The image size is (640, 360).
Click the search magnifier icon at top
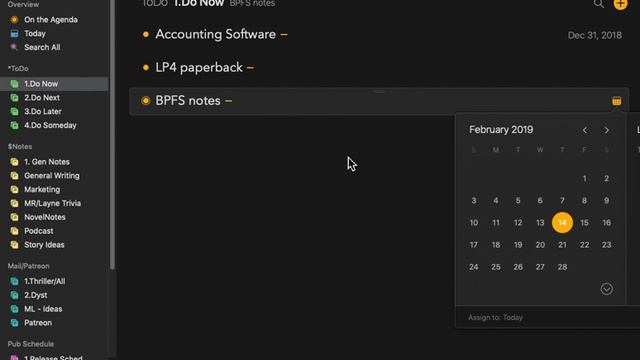598,4
